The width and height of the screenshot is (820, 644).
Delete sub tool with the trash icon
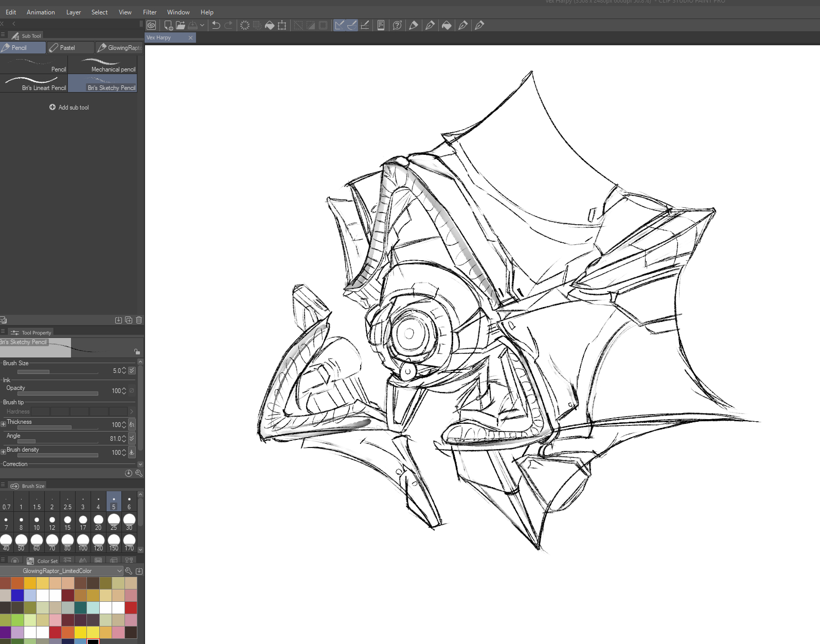pyautogui.click(x=139, y=320)
